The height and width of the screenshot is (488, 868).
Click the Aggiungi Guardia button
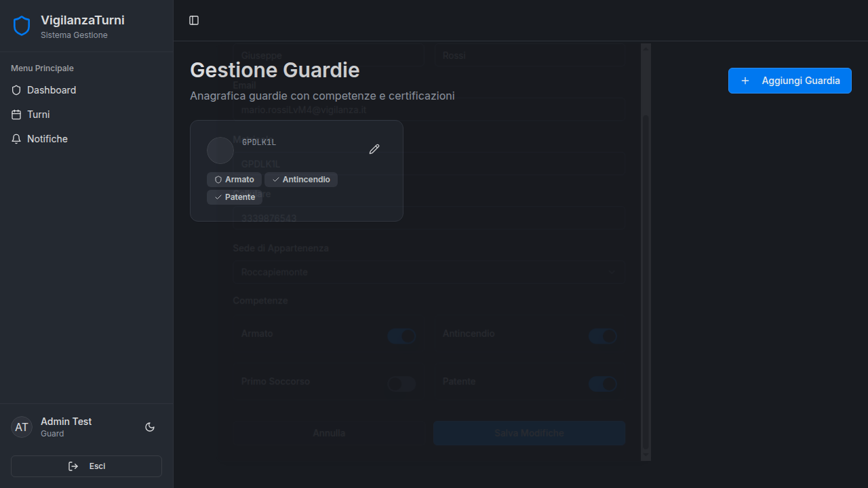[789, 81]
